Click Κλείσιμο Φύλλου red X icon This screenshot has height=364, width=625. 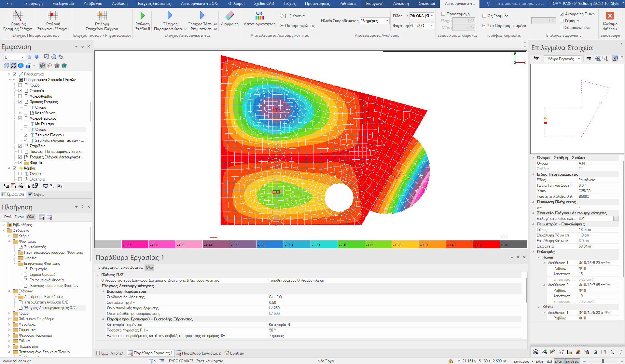(610, 16)
